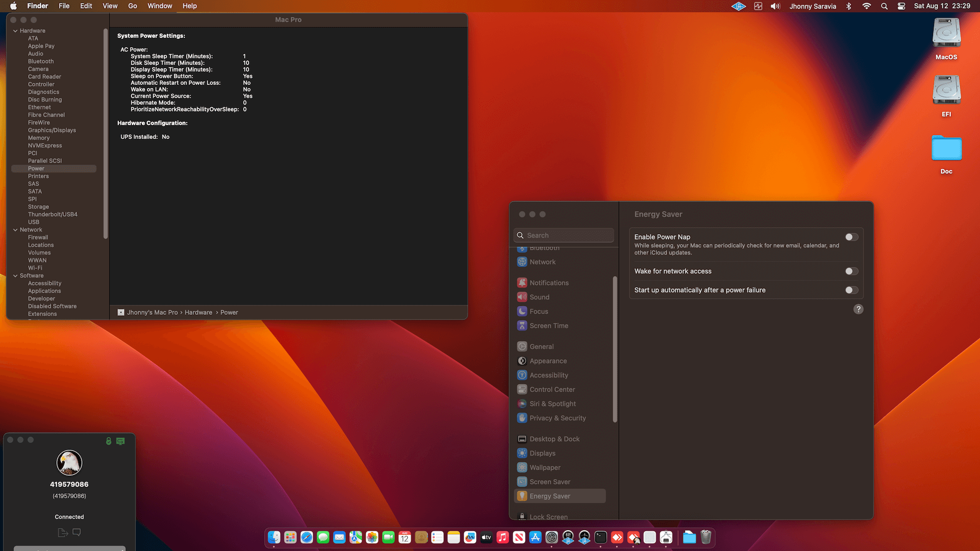The width and height of the screenshot is (980, 551).
Task: Open Displays in System Settings sidebar
Action: [560, 454]
